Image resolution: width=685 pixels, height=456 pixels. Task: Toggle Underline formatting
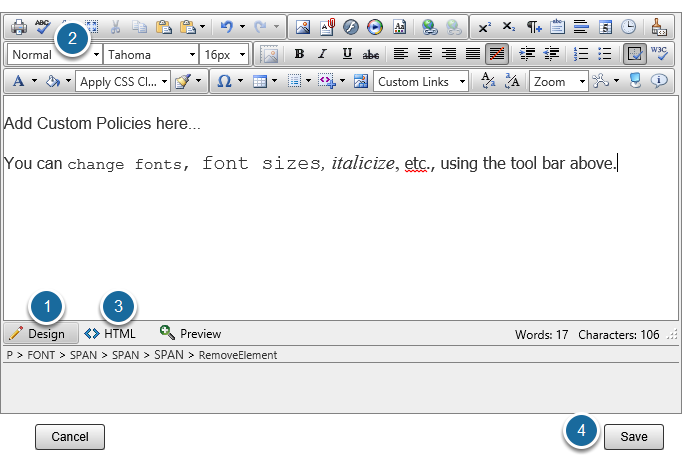[x=347, y=54]
